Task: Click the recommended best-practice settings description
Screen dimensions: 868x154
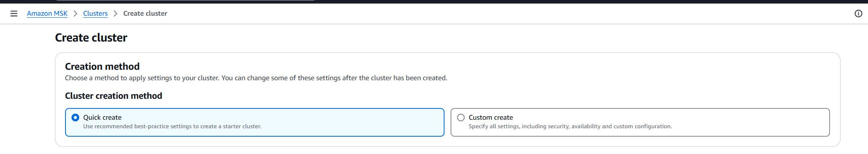Action: pyautogui.click(x=172, y=127)
